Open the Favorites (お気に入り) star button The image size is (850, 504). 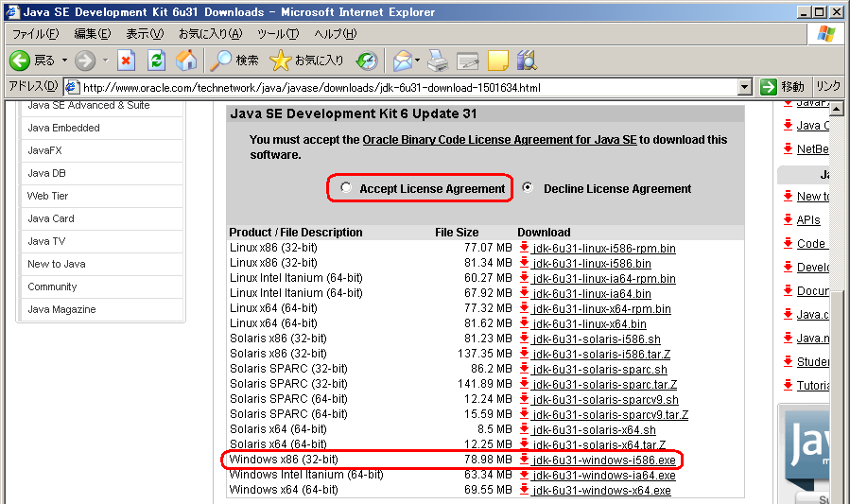point(307,61)
